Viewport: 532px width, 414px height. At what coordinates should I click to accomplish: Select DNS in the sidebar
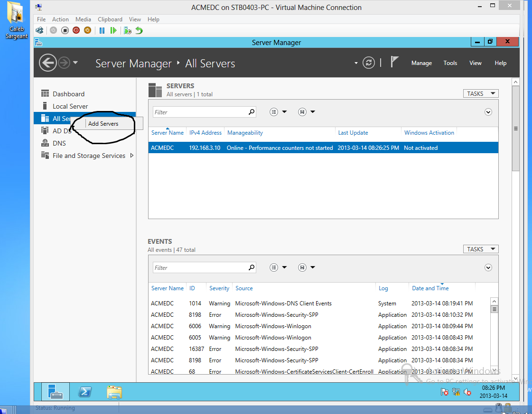pos(59,143)
